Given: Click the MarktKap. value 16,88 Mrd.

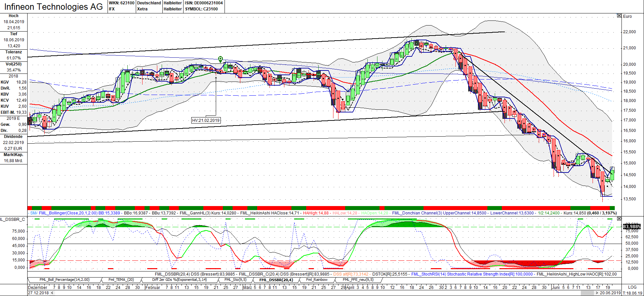Looking at the screenshot, I should click(x=13, y=161).
